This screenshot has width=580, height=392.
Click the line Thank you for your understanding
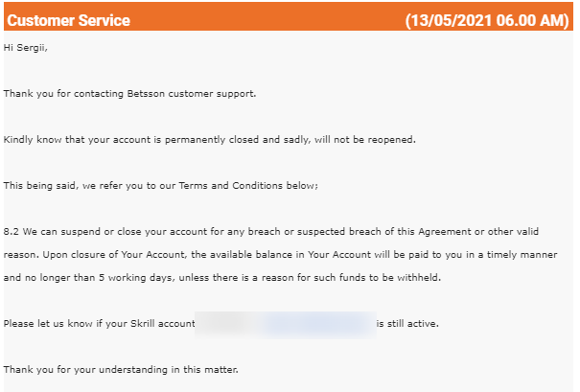[x=121, y=370]
